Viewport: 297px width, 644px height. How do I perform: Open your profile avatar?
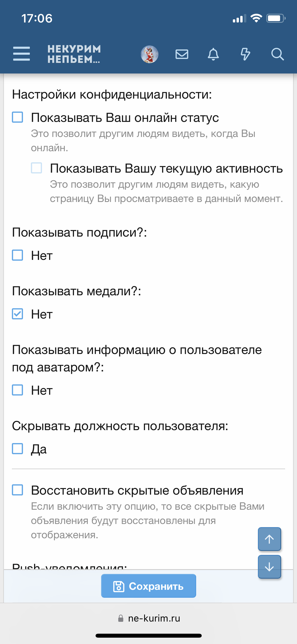(149, 54)
